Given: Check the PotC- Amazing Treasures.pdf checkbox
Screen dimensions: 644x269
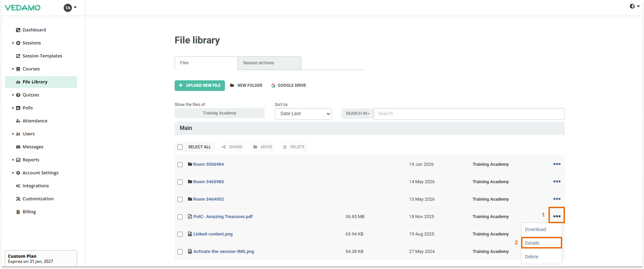Looking at the screenshot, I should tap(180, 217).
